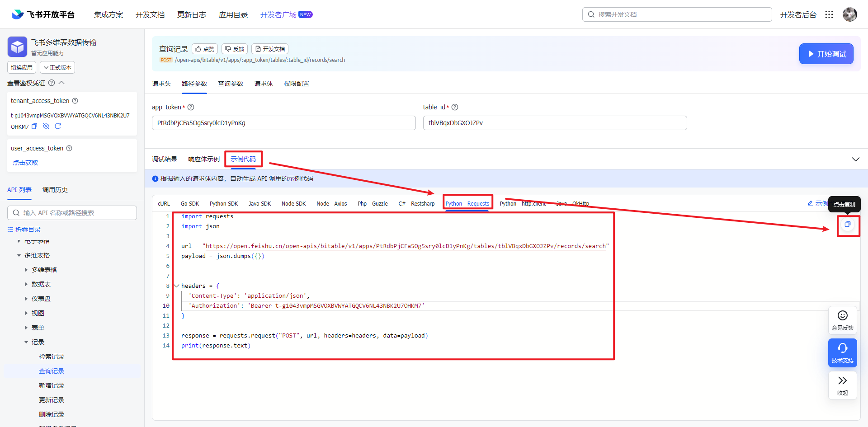Toggle tenant token visibility eye icon
The width and height of the screenshot is (868, 427).
[x=46, y=127]
